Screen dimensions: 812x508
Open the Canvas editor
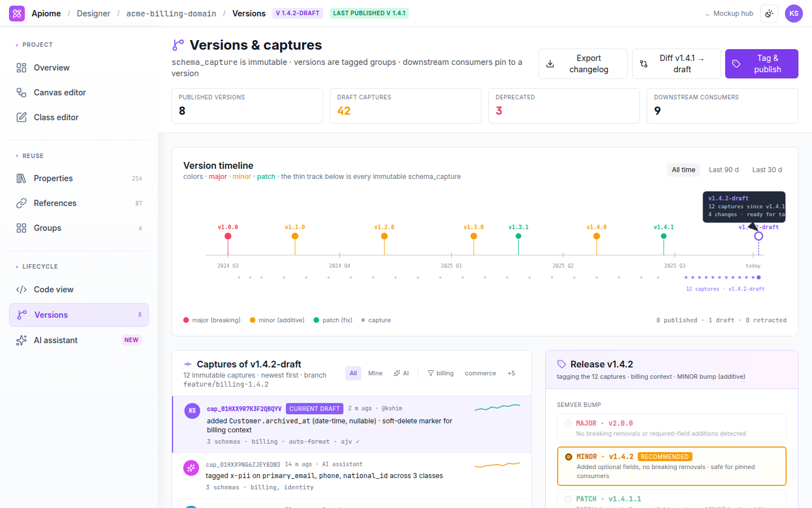coord(79,93)
